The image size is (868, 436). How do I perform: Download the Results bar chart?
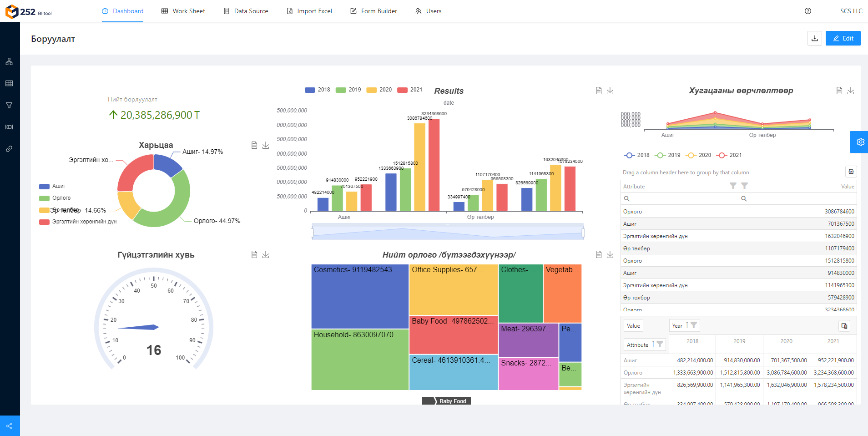[610, 91]
